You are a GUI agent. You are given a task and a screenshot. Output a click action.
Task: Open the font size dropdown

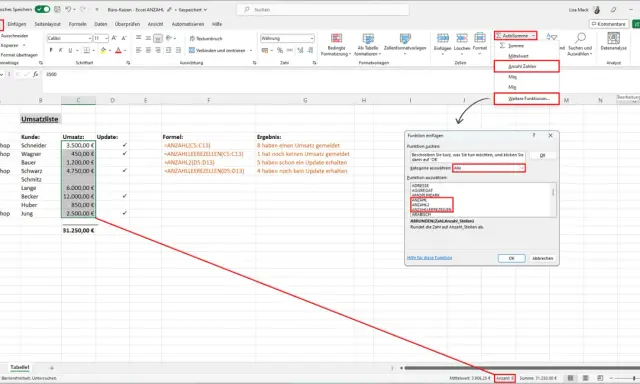(106, 38)
